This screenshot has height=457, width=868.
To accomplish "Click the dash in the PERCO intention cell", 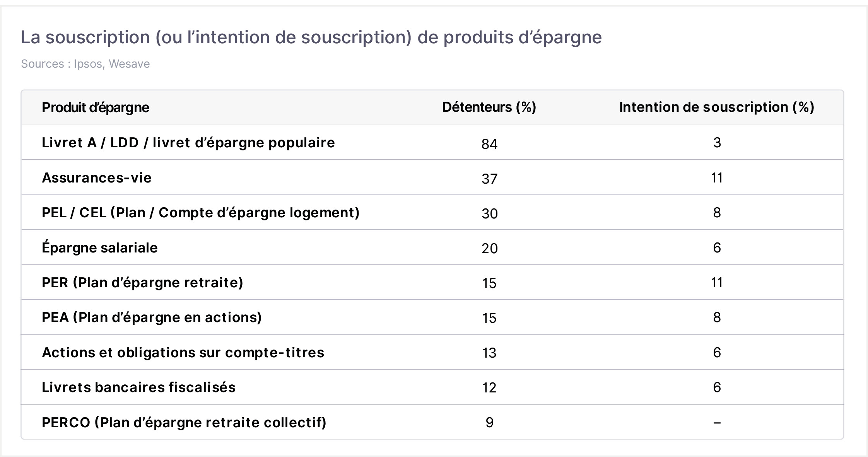I will [x=717, y=423].
